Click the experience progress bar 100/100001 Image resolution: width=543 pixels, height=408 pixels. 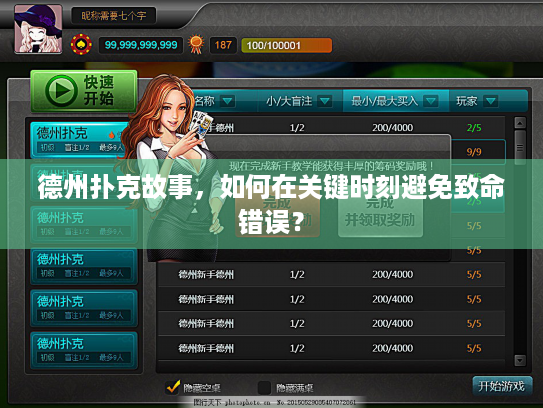tap(286, 45)
